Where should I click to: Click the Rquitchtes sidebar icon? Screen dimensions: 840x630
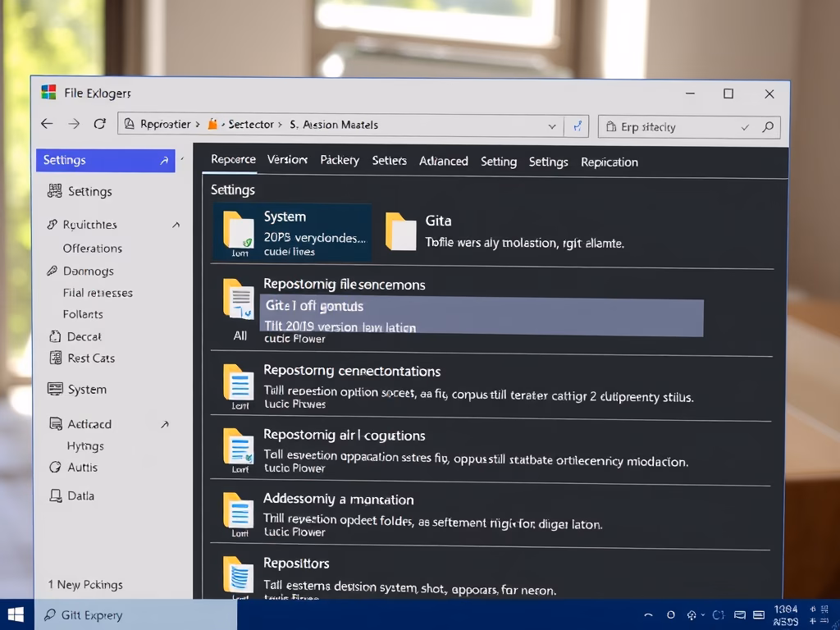tap(52, 225)
